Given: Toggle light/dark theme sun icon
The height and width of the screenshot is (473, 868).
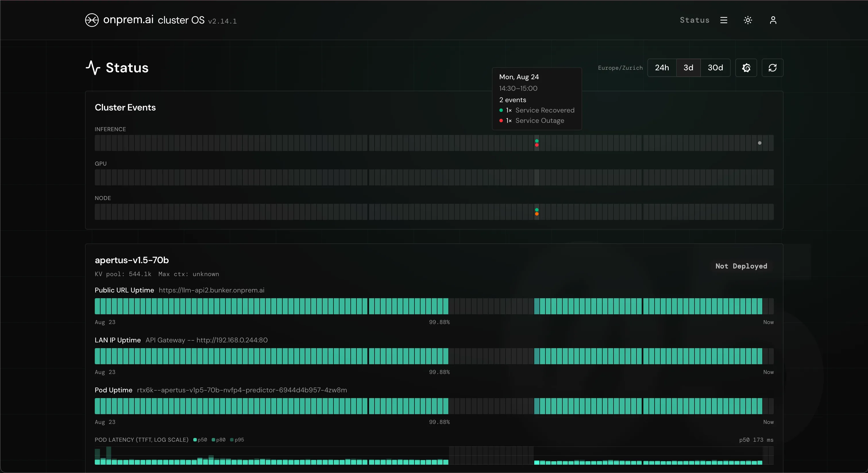Looking at the screenshot, I should coord(748,20).
